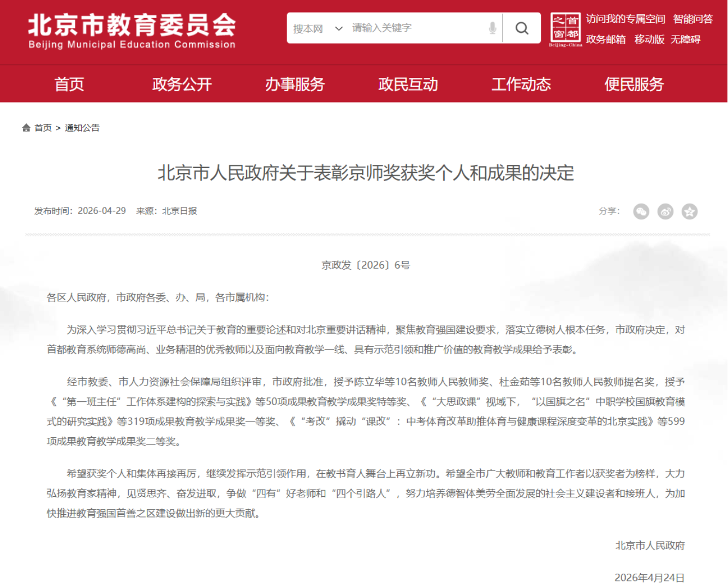Select the 便民服务 navigation item
The width and height of the screenshot is (728, 583).
(634, 84)
